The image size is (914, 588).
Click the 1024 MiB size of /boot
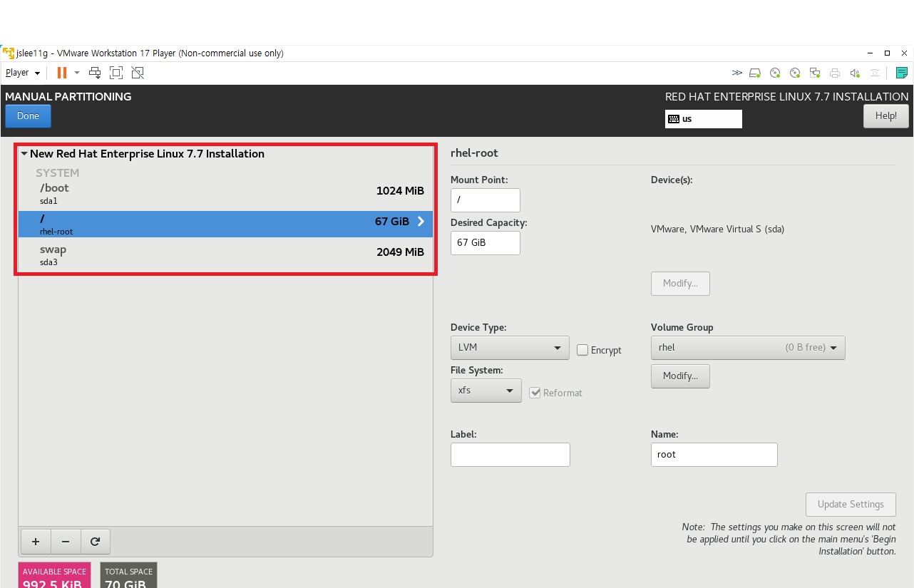[400, 191]
